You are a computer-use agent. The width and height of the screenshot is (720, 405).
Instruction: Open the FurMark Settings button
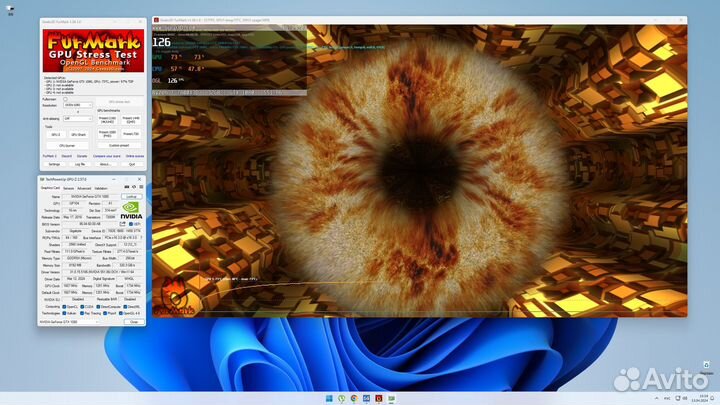point(54,164)
